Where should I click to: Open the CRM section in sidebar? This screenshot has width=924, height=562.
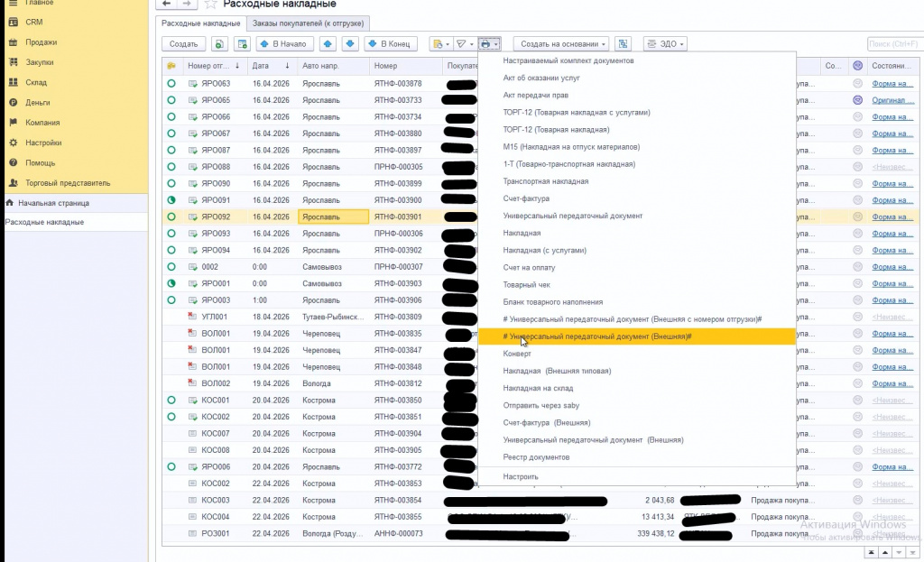[x=33, y=22]
